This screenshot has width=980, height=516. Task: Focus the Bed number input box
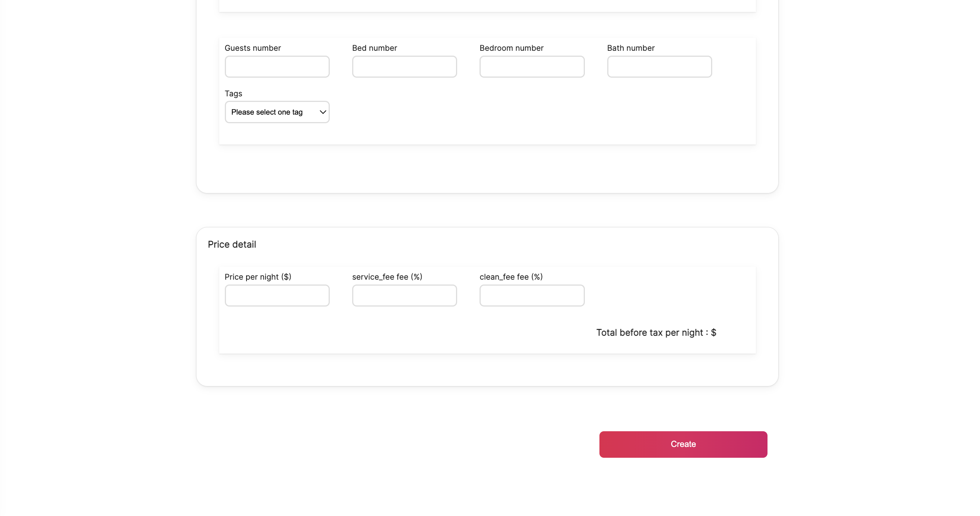click(x=404, y=66)
